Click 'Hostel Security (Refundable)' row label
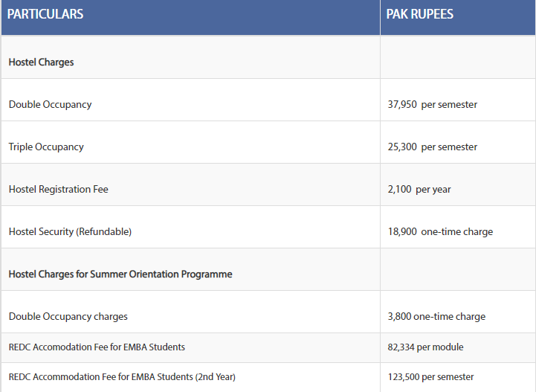 (x=70, y=231)
